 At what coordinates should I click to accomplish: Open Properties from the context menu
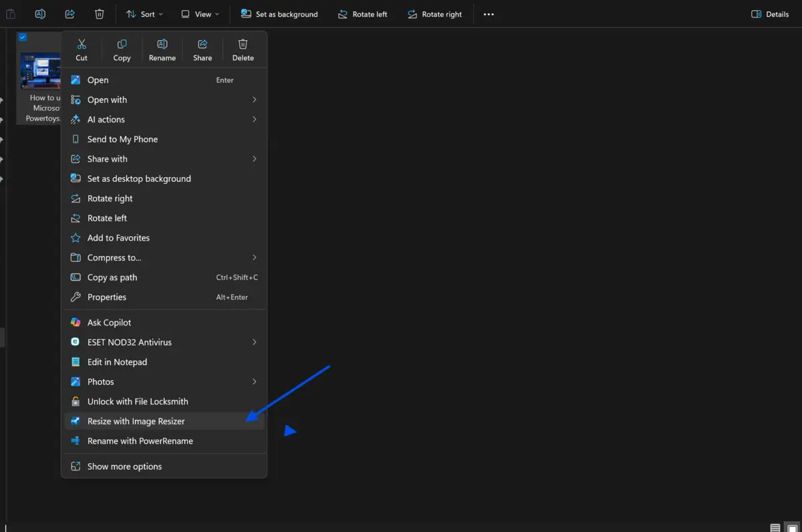[164, 297]
